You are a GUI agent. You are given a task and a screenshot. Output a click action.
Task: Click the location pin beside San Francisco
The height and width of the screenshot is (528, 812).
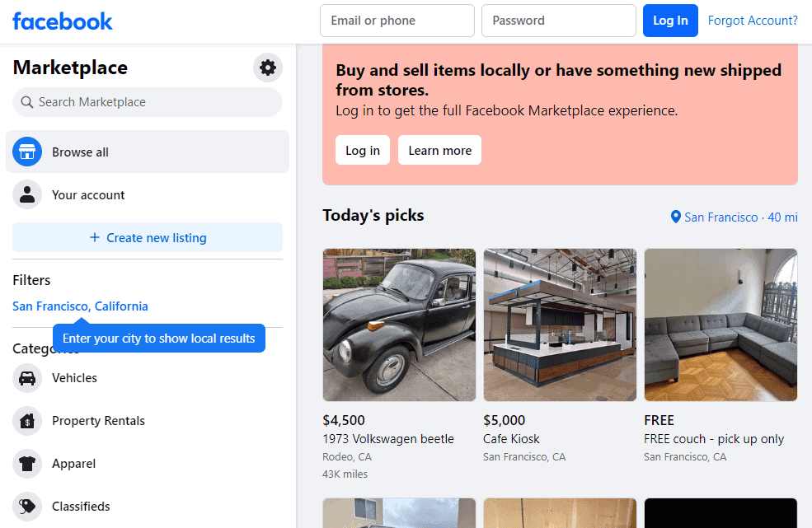(x=676, y=217)
